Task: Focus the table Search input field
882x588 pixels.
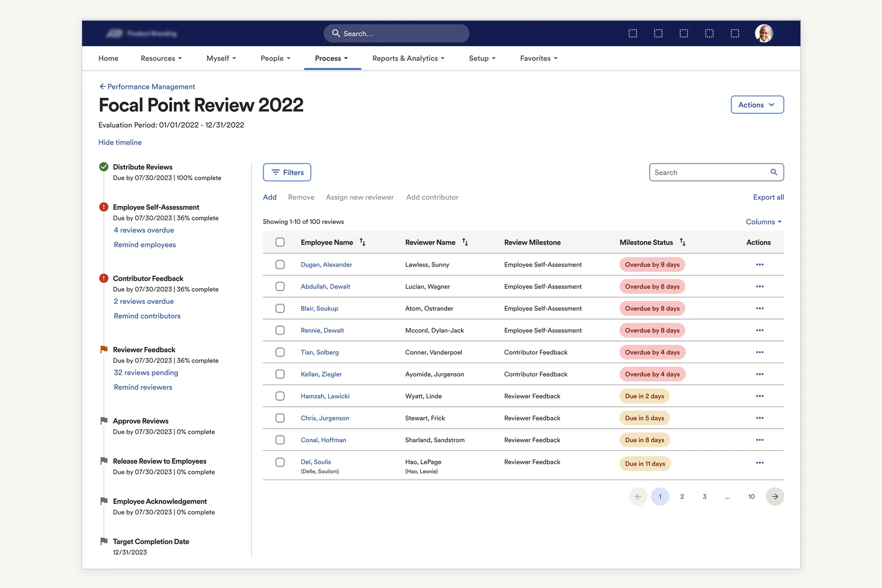Action: [716, 172]
